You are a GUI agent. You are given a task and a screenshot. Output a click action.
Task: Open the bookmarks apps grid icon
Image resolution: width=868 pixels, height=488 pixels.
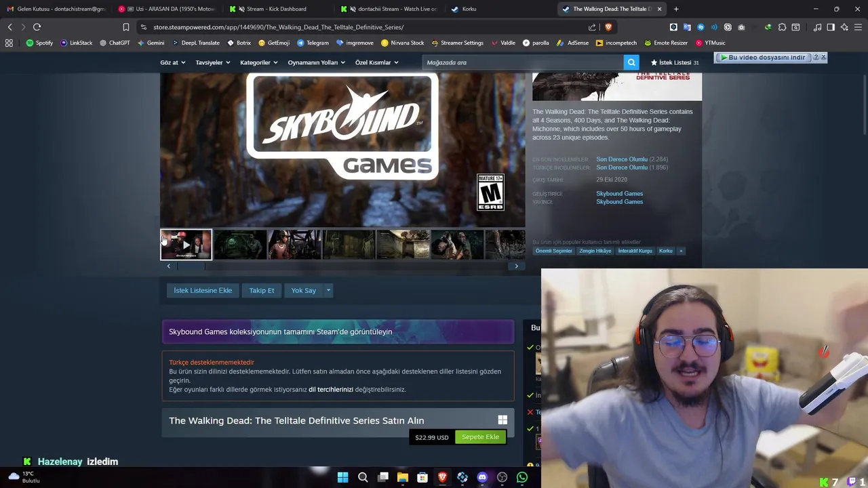(9, 43)
